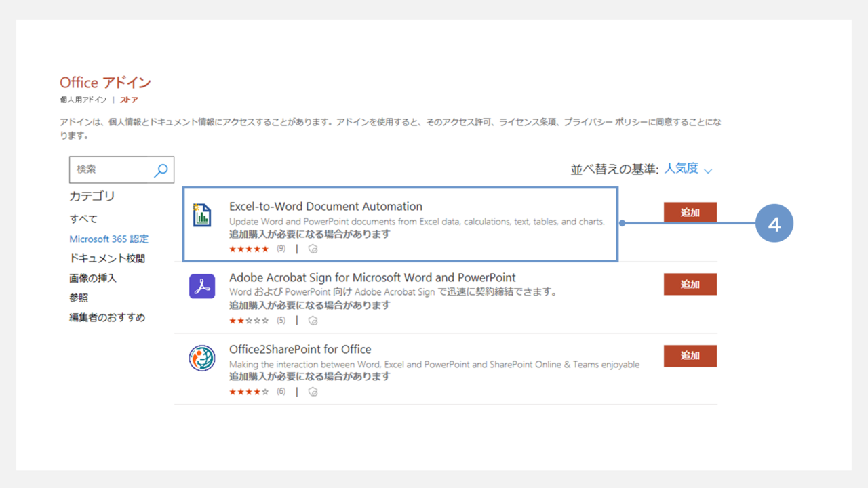Click description 'Making the interaction between Word, Excel'
This screenshot has width=868, height=488.
434,365
